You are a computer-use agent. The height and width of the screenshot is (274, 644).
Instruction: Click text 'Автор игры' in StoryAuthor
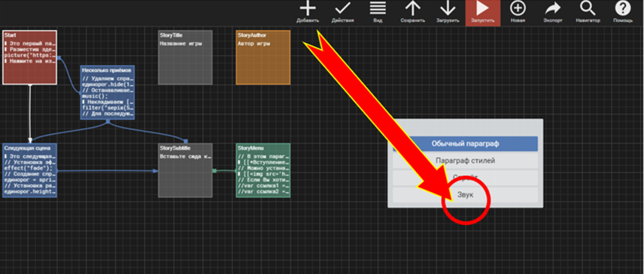pos(254,43)
